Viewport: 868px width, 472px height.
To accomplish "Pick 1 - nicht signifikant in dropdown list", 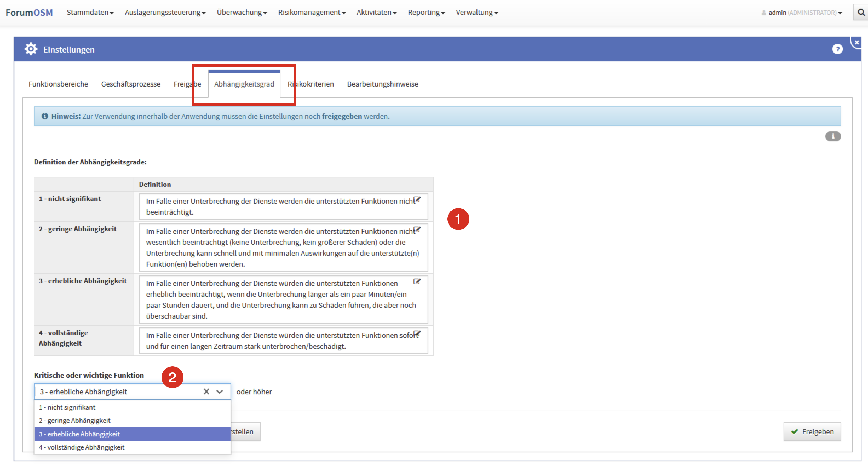I will click(67, 407).
